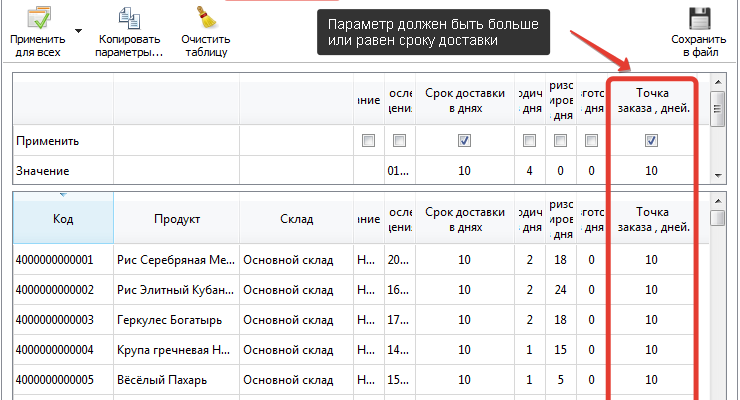Viewport: 740px width, 400px height.
Task: Click the 'Точка заказа, дней' value in 'Значение' row
Action: [651, 171]
